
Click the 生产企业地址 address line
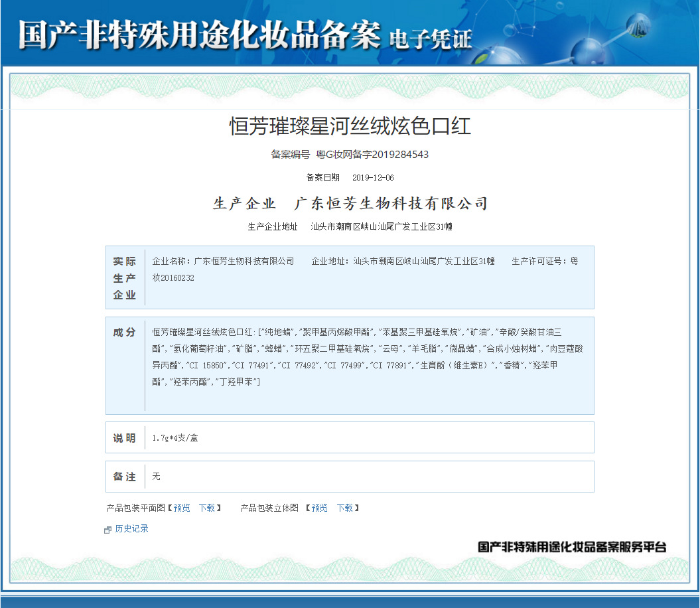pyautogui.click(x=350, y=226)
